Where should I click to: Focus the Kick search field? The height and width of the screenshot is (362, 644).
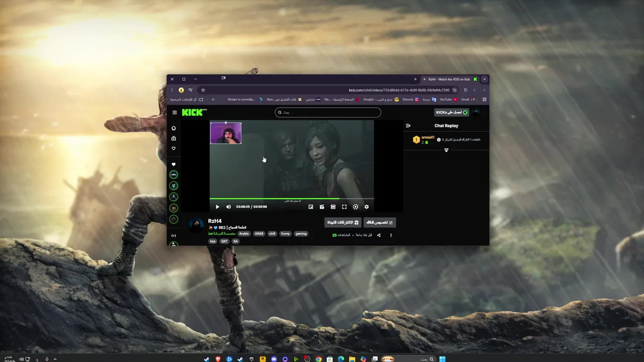coord(328,112)
